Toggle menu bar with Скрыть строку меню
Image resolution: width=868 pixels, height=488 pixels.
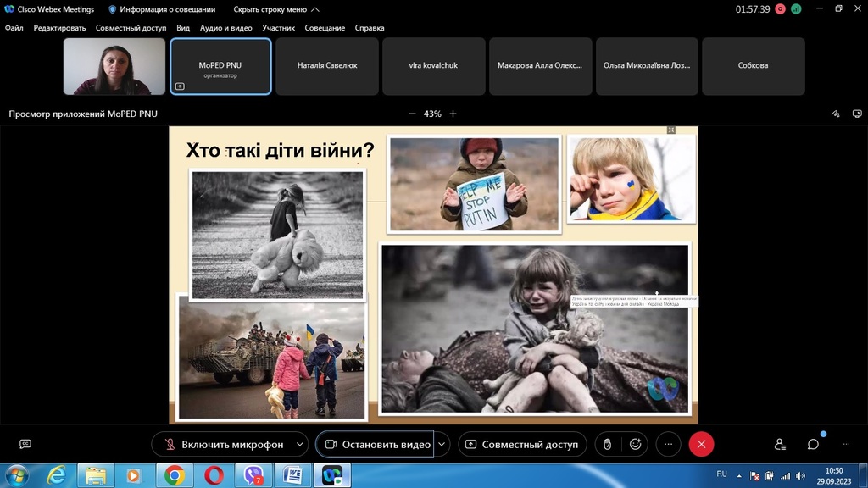tap(276, 9)
